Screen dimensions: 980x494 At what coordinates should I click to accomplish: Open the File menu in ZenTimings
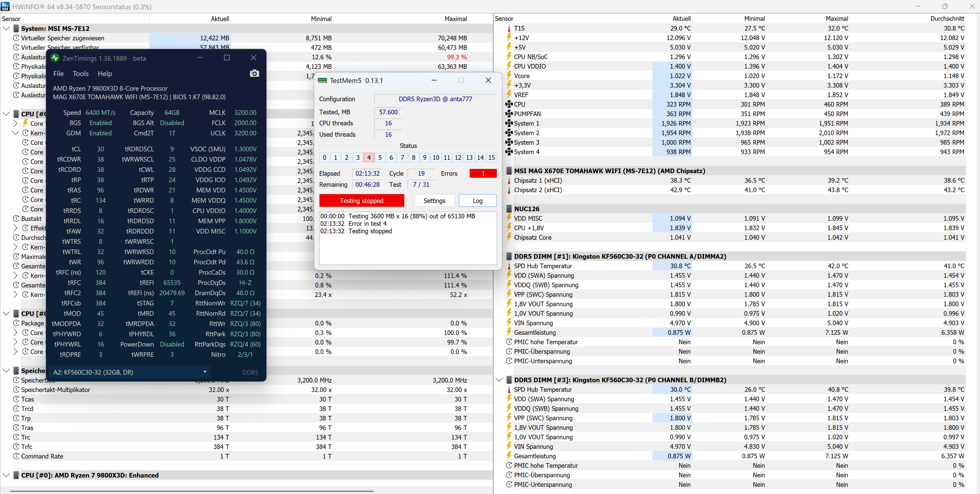[x=58, y=74]
